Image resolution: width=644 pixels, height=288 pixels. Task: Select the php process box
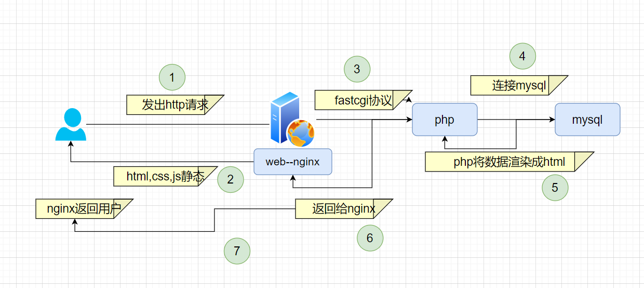click(x=445, y=120)
